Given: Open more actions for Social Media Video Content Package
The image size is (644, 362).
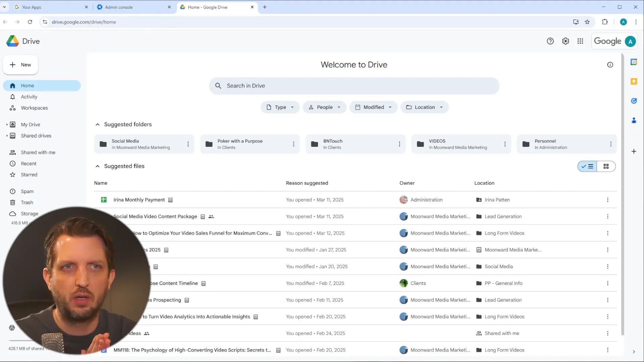Looking at the screenshot, I should click(x=607, y=217).
